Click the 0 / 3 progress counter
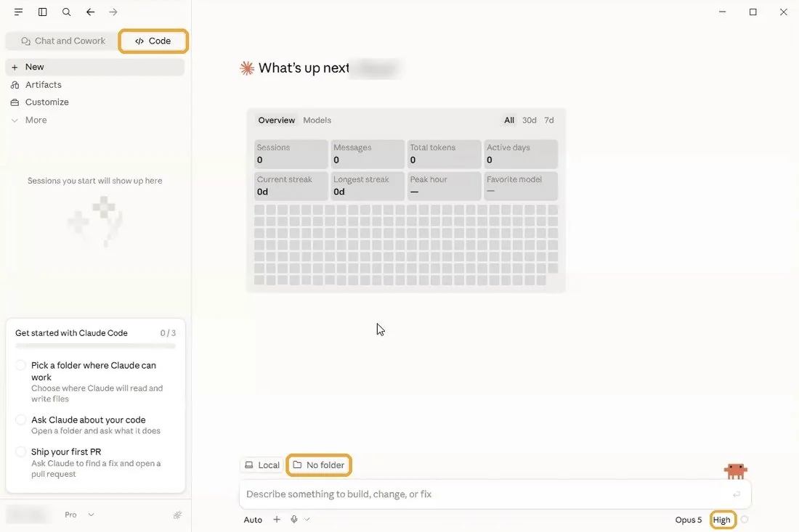This screenshot has height=532, width=799. 168,333
